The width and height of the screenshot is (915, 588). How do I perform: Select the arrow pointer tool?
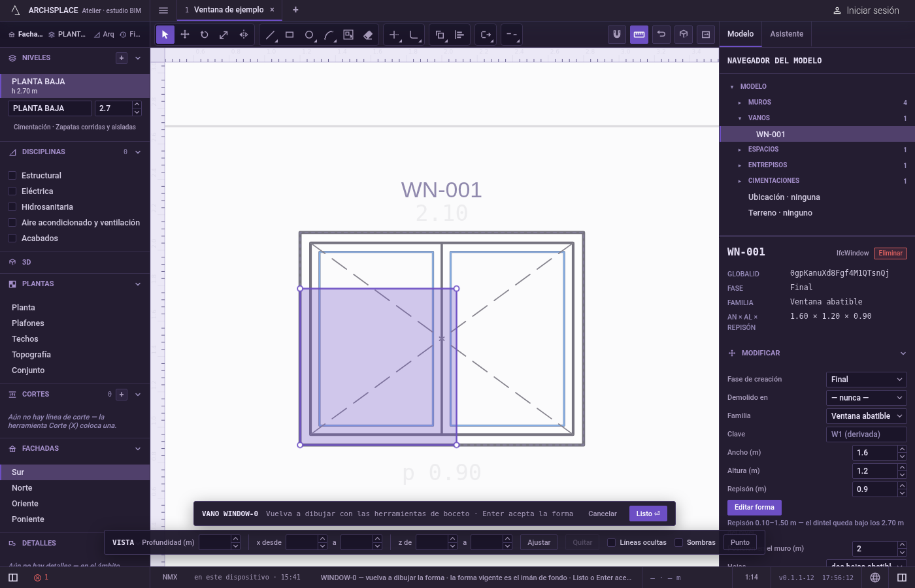(x=165, y=35)
